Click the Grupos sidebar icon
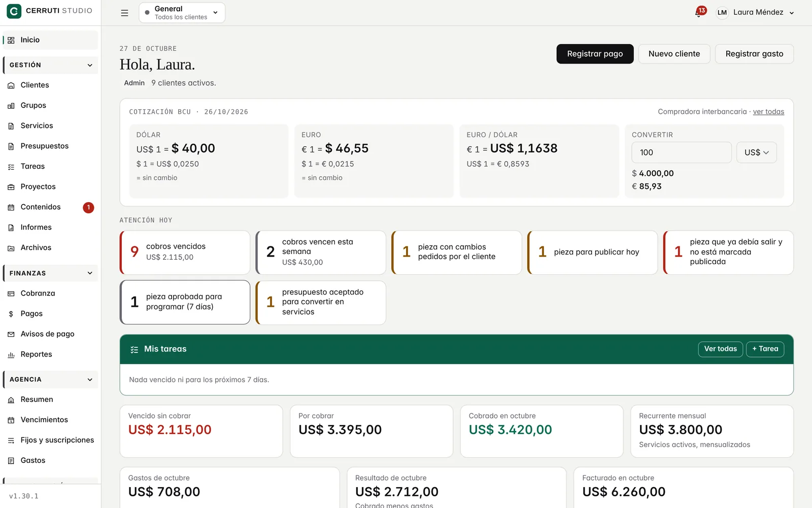The width and height of the screenshot is (812, 508). pos(11,106)
